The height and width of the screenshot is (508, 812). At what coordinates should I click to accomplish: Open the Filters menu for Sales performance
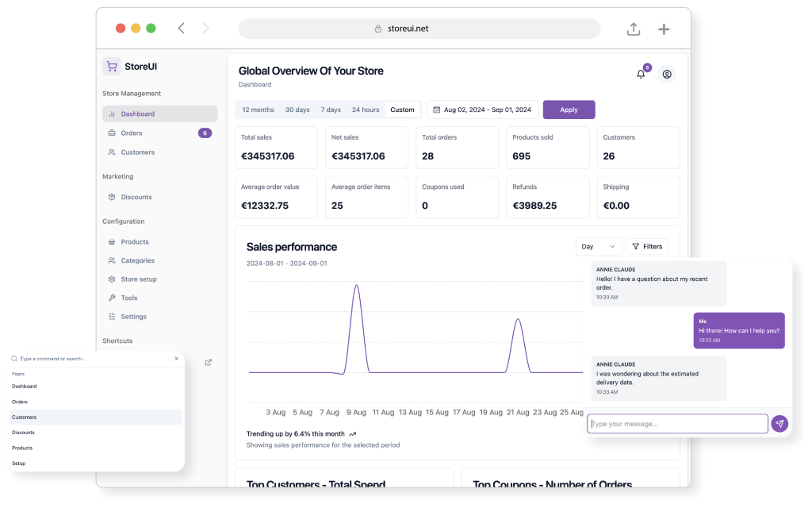pyautogui.click(x=646, y=247)
